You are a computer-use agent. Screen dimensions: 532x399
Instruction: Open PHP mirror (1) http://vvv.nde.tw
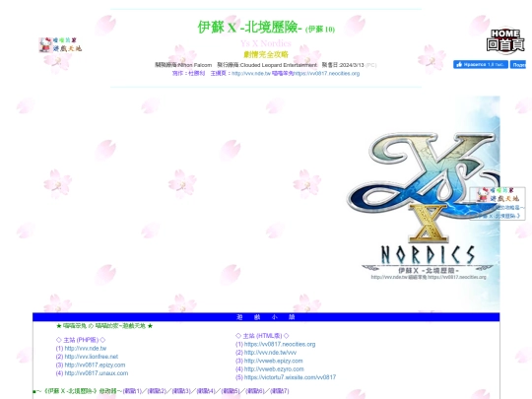85,349
